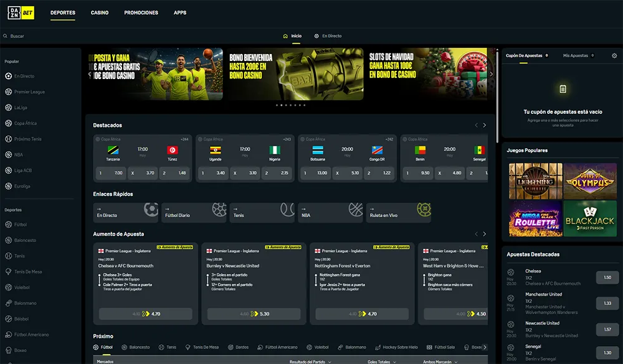Open the APPS menu

click(x=180, y=12)
